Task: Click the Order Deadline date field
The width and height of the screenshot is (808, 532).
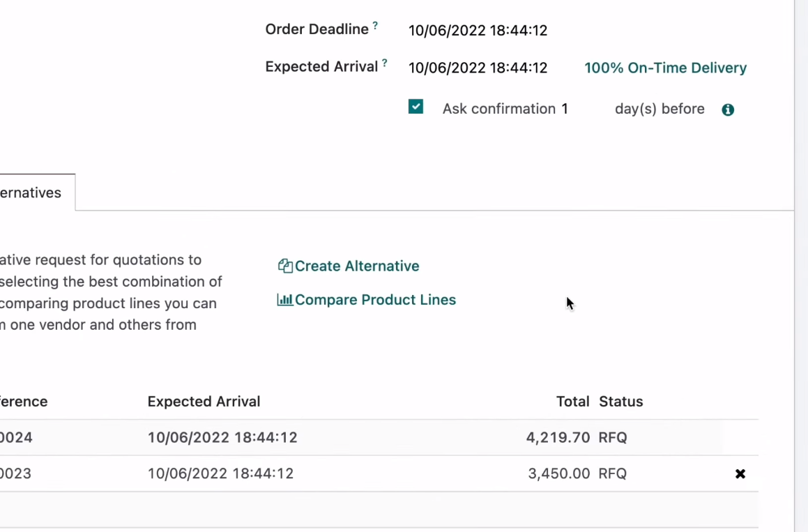Action: (478, 31)
